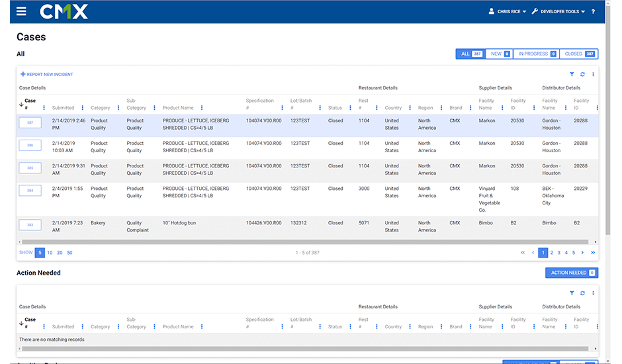Expand the Chris Rice user dropdown
622x364 pixels.
[508, 12]
